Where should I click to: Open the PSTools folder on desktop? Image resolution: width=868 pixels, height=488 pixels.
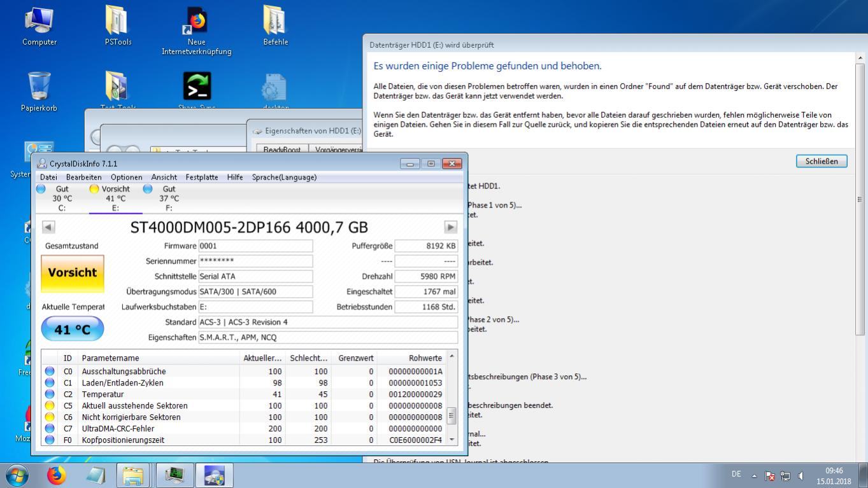118,25
